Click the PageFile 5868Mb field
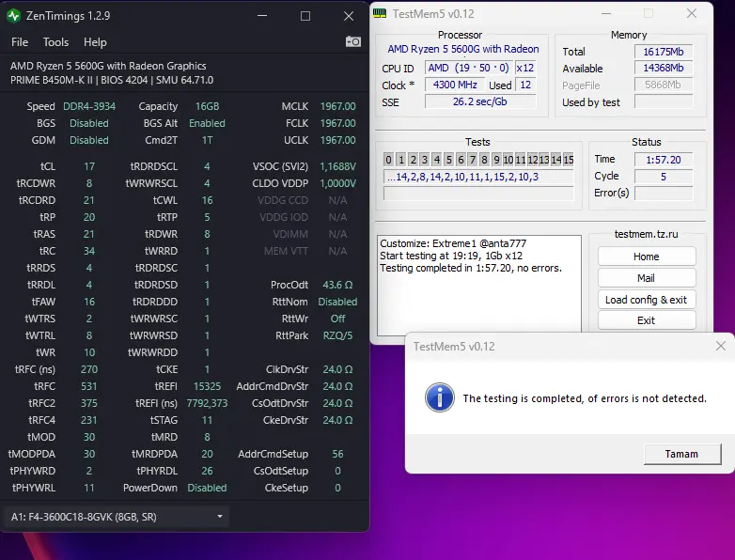 pos(664,85)
